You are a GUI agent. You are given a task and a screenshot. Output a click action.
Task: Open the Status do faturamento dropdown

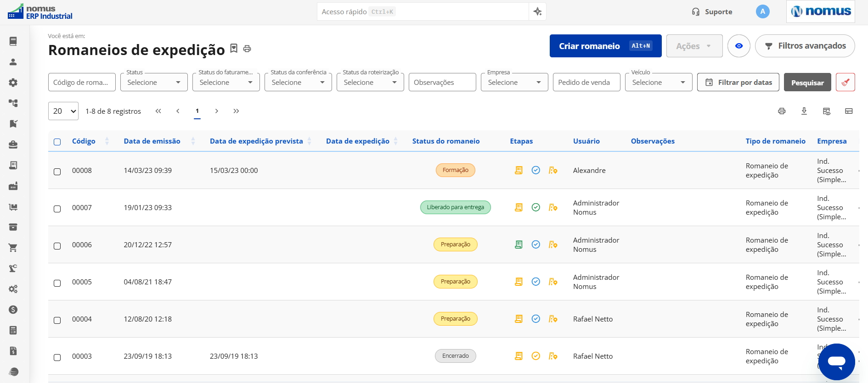point(226,82)
